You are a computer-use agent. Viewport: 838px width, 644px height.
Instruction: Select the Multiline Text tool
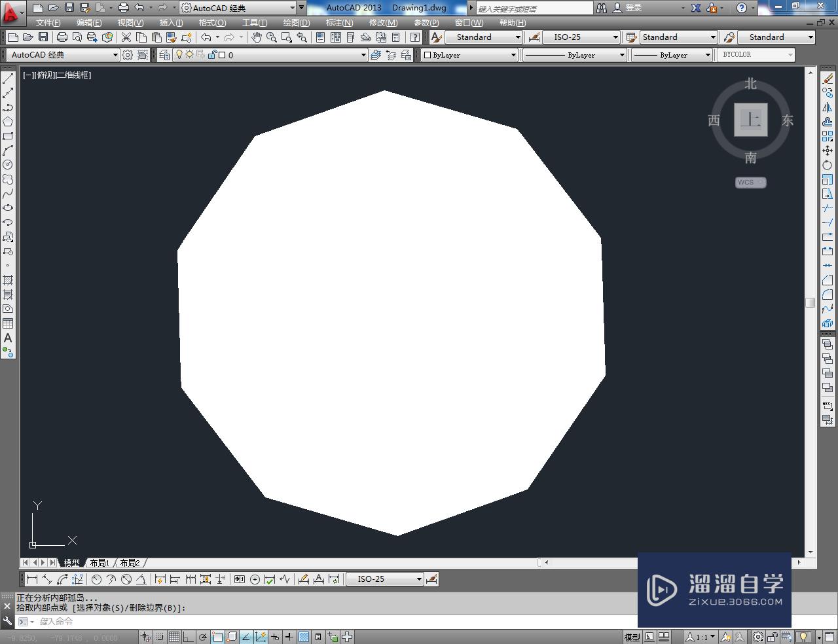coord(8,338)
